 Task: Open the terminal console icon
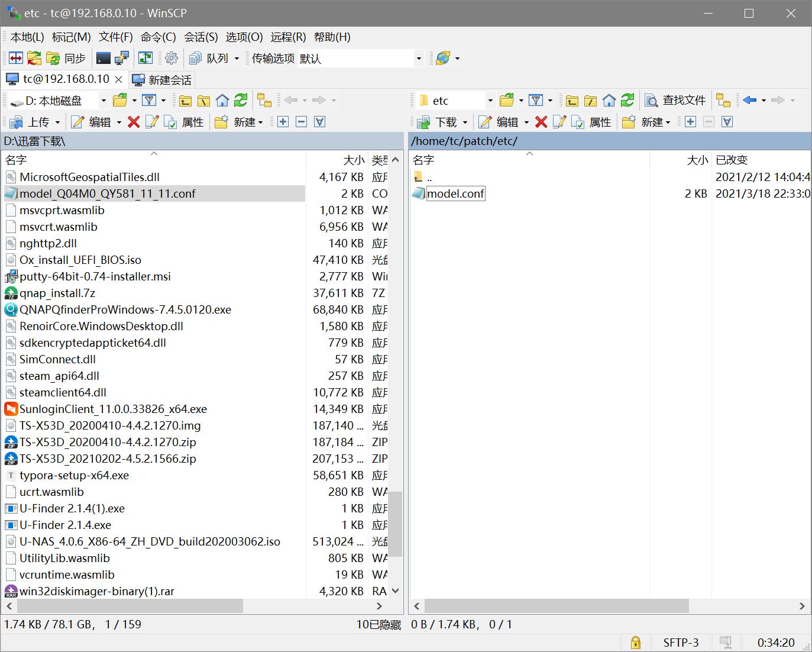pyautogui.click(x=103, y=58)
